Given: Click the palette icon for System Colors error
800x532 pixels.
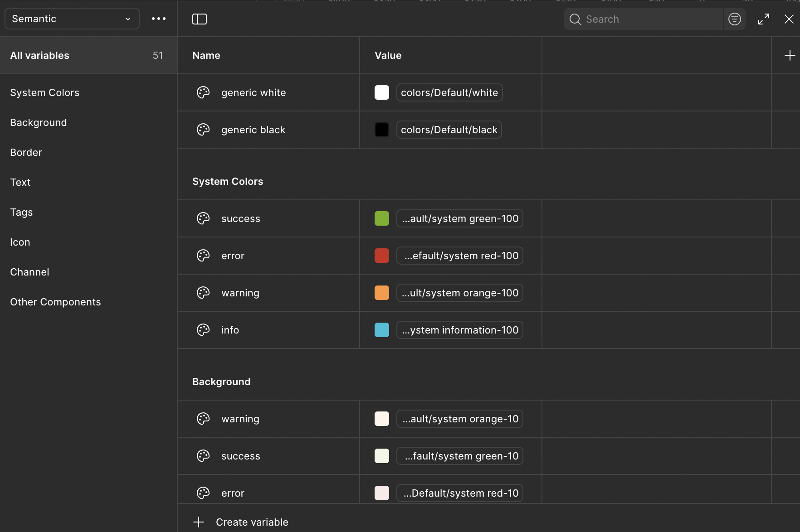Looking at the screenshot, I should 203,256.
